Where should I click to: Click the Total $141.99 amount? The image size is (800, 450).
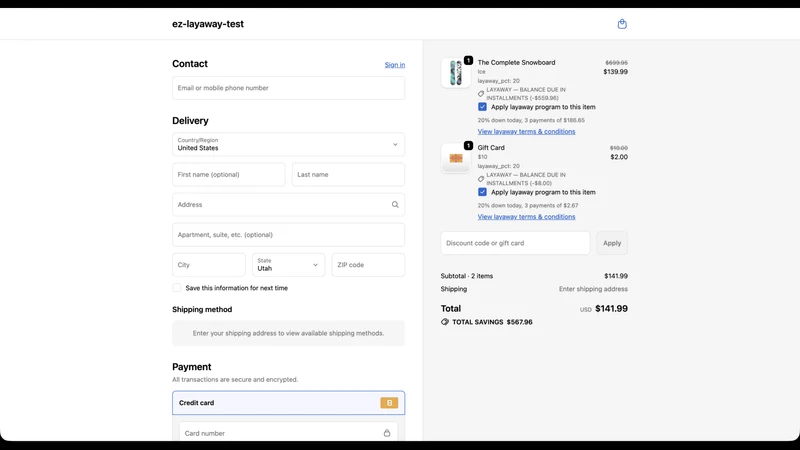pyautogui.click(x=611, y=309)
